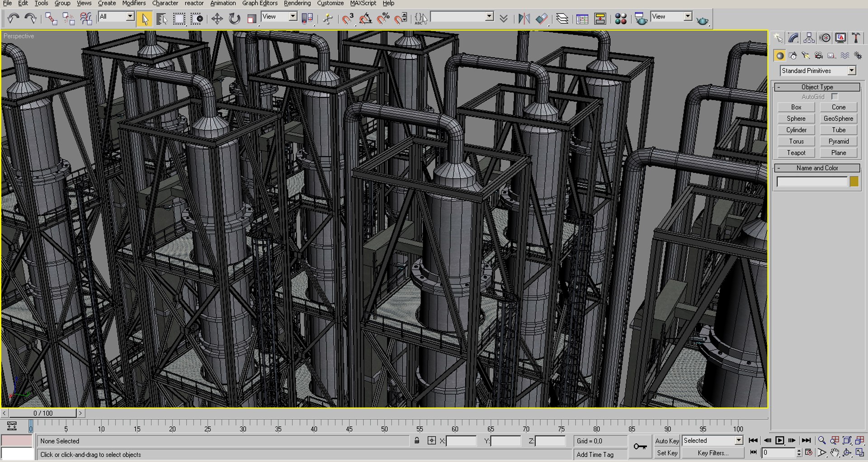This screenshot has height=462, width=868.
Task: Toggle the Angle Snap button
Action: click(x=365, y=19)
